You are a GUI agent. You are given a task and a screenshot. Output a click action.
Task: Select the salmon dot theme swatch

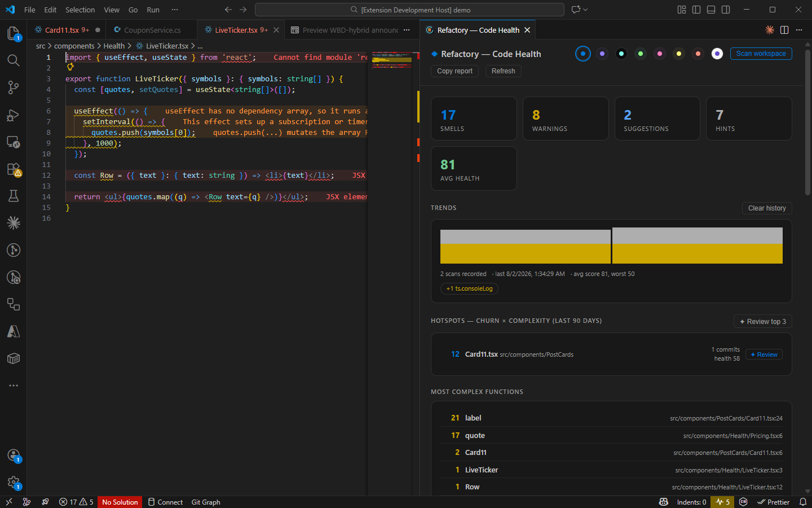tap(698, 54)
